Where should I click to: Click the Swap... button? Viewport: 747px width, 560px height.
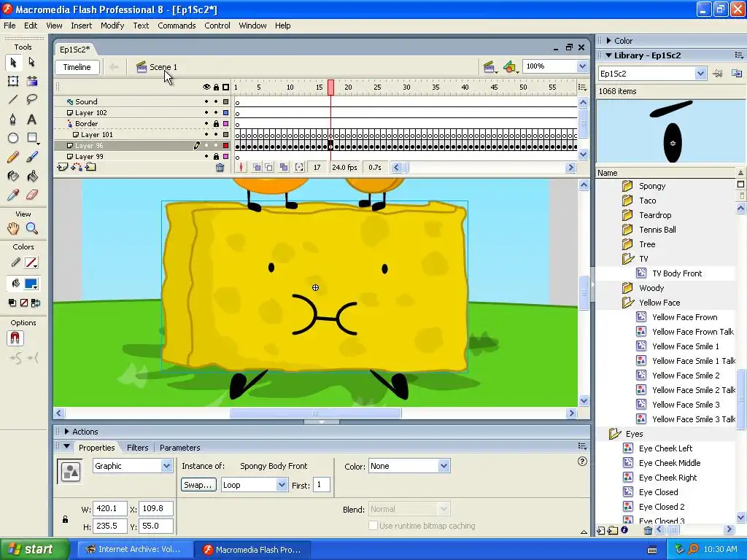198,485
